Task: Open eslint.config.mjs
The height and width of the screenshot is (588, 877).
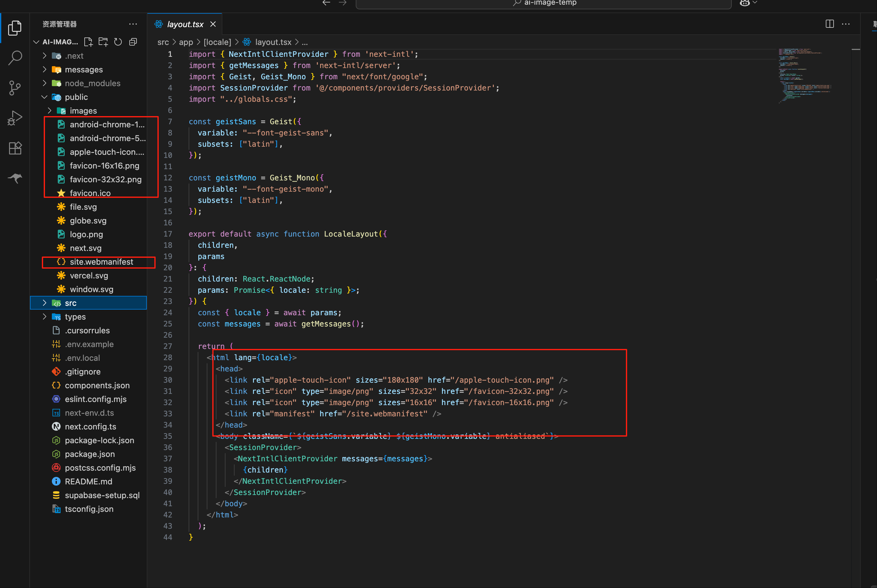Action: pos(88,399)
